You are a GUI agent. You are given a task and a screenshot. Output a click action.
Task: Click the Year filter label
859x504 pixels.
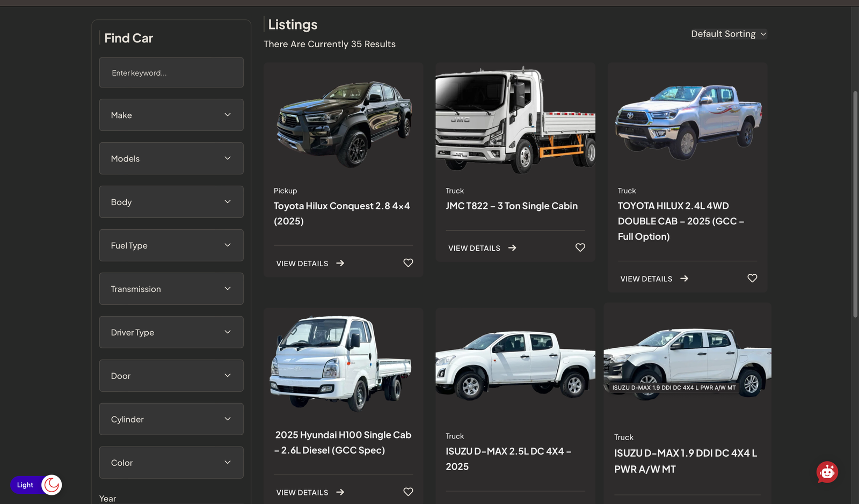[107, 499]
